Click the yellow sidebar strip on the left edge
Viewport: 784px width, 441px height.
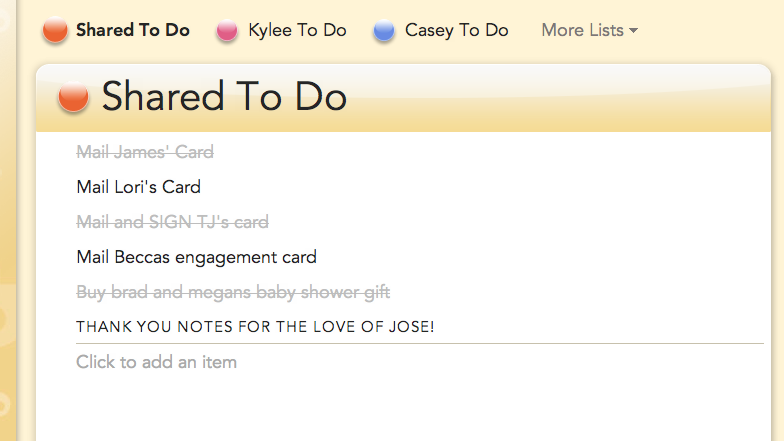12,250
